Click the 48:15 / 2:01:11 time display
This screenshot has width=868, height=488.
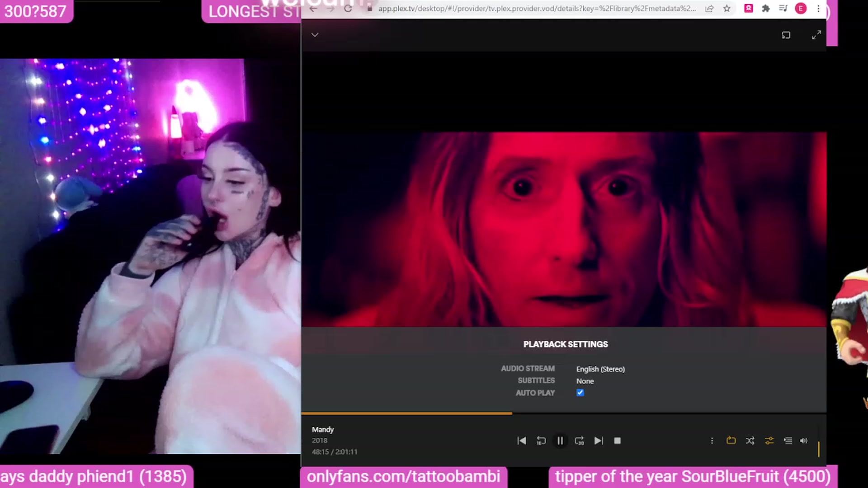335,452
